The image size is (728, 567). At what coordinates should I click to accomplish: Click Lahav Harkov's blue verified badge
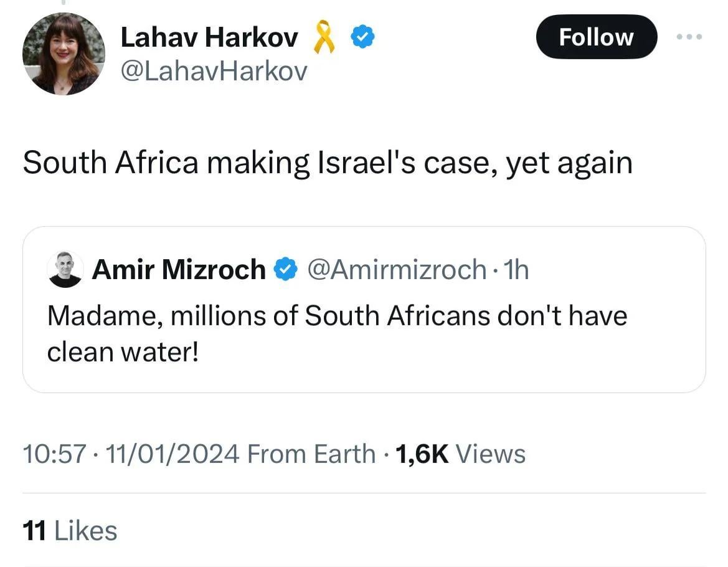(x=362, y=38)
